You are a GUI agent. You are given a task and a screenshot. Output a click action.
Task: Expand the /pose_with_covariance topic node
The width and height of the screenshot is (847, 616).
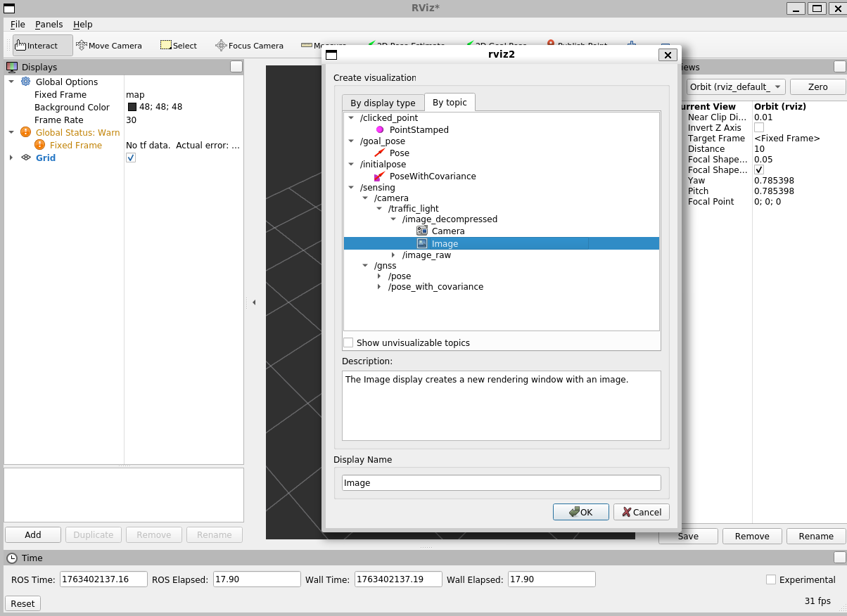tap(380, 286)
